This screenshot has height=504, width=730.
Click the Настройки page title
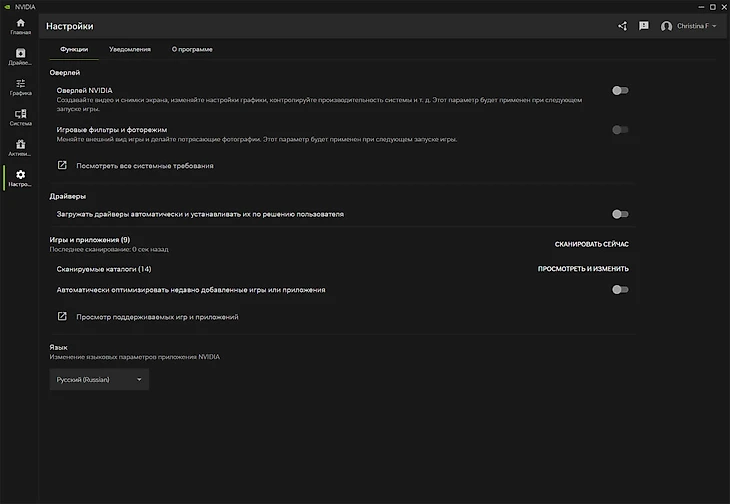coord(70,26)
